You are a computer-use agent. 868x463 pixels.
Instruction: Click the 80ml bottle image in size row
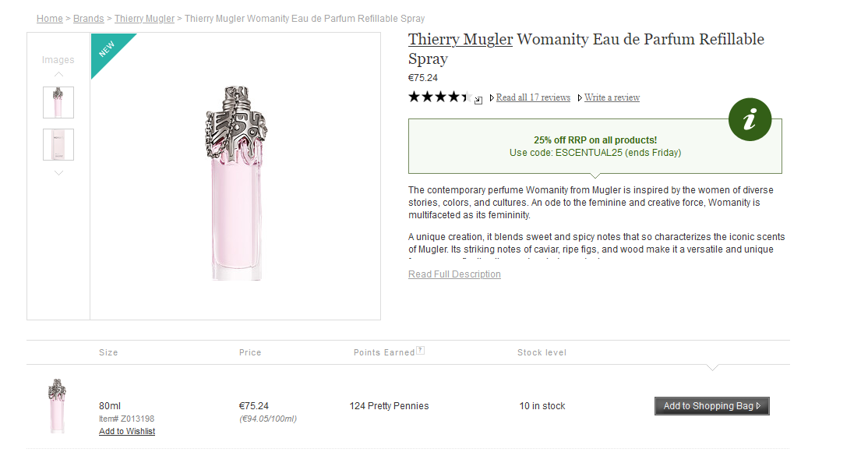tap(57, 405)
